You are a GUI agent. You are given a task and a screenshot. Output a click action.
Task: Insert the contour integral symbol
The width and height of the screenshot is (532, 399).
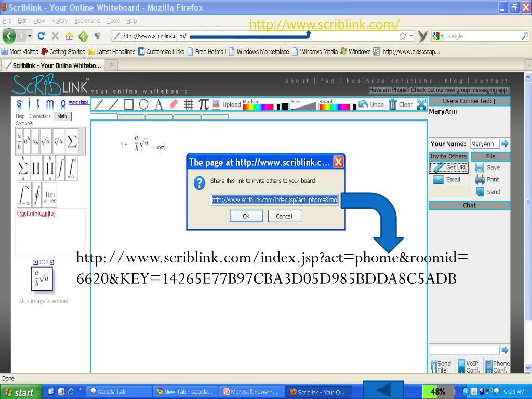[37, 195]
